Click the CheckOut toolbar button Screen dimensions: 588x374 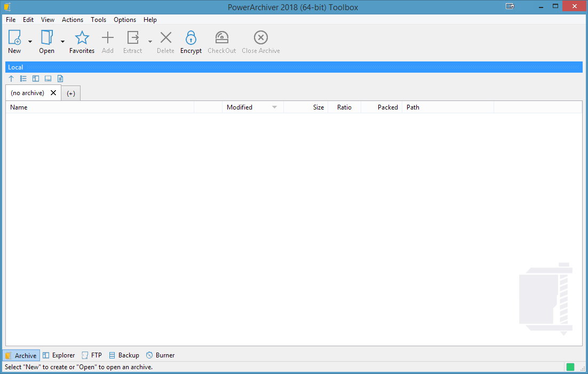pyautogui.click(x=221, y=42)
